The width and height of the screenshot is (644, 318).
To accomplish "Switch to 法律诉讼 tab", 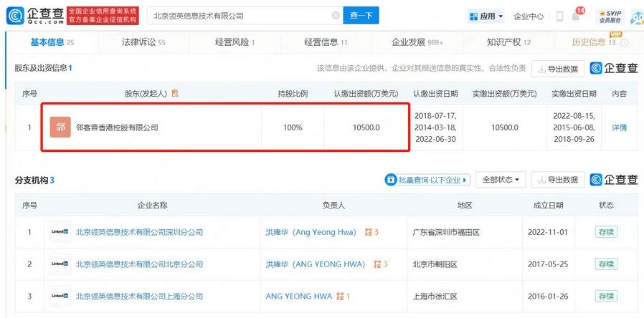I will (x=143, y=42).
